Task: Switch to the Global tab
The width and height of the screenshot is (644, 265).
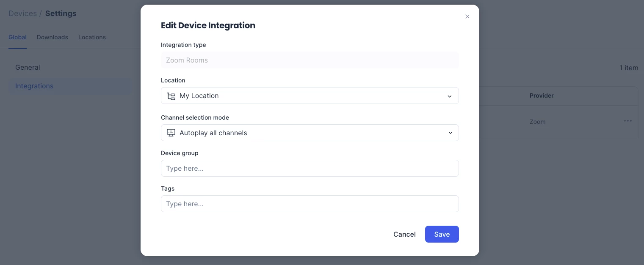Action: (x=17, y=37)
